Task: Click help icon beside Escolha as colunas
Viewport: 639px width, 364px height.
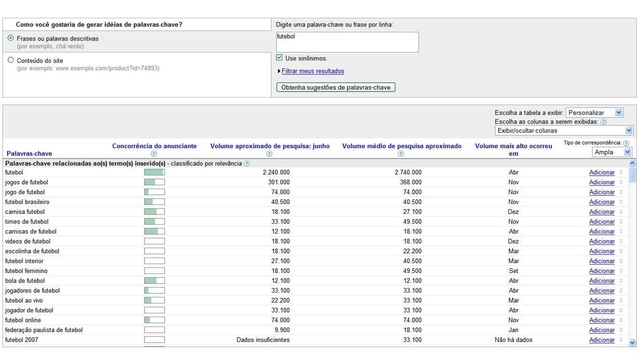Action: (603, 122)
